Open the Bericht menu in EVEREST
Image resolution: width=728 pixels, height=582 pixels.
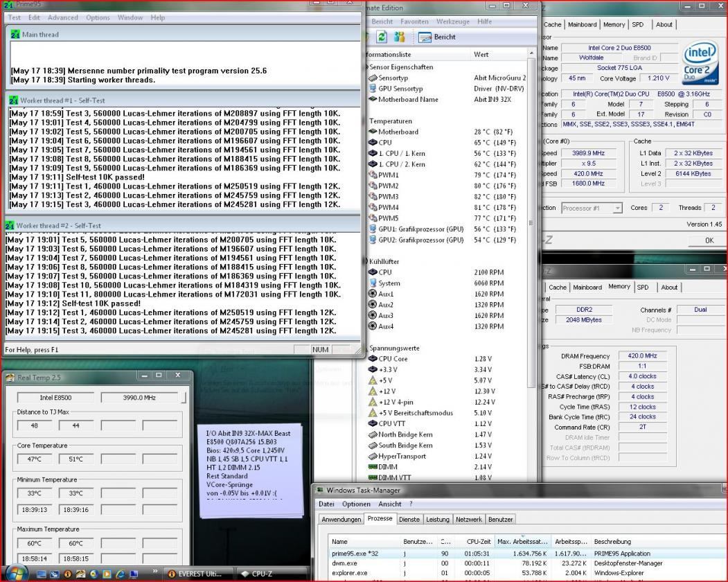[x=382, y=21]
